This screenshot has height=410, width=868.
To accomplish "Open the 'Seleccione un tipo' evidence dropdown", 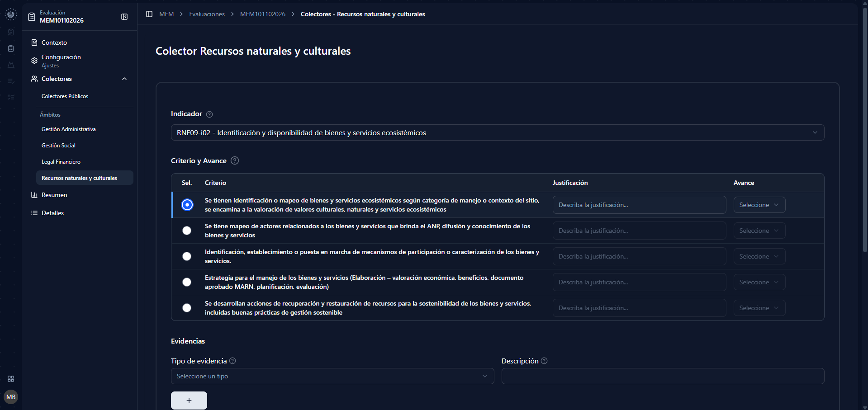I will click(332, 376).
